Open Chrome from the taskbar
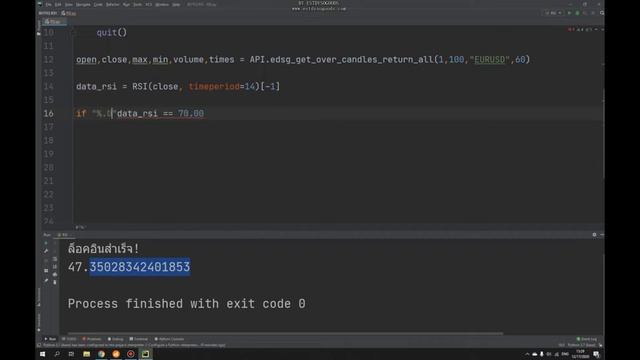 click(101, 354)
